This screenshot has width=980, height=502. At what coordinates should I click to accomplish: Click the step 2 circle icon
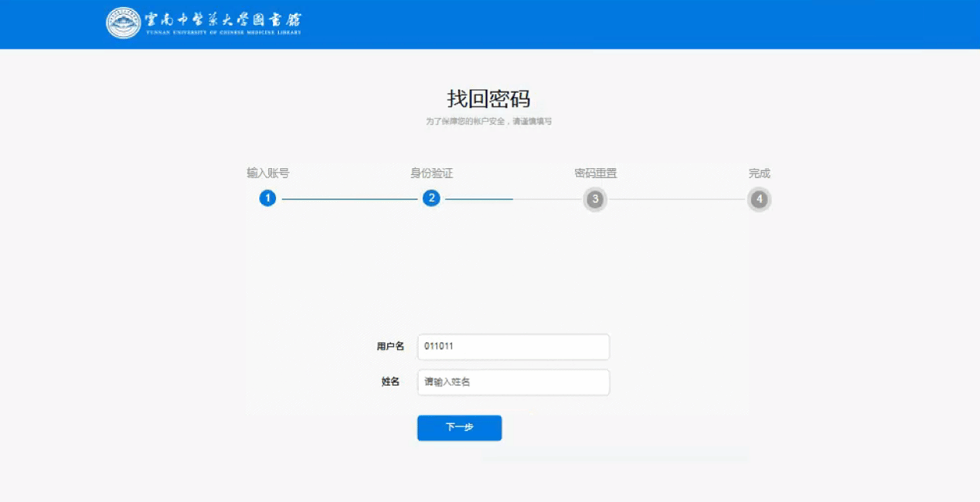coord(431,199)
